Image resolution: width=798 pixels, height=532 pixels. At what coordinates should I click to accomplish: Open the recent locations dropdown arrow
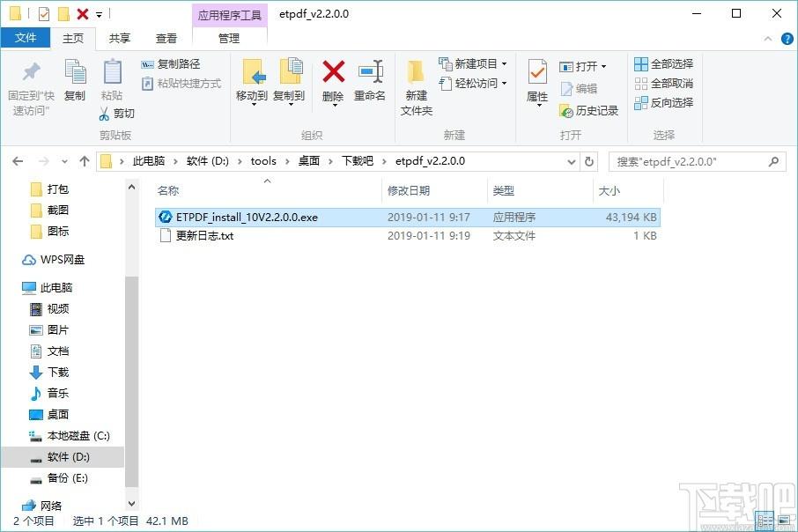64,162
